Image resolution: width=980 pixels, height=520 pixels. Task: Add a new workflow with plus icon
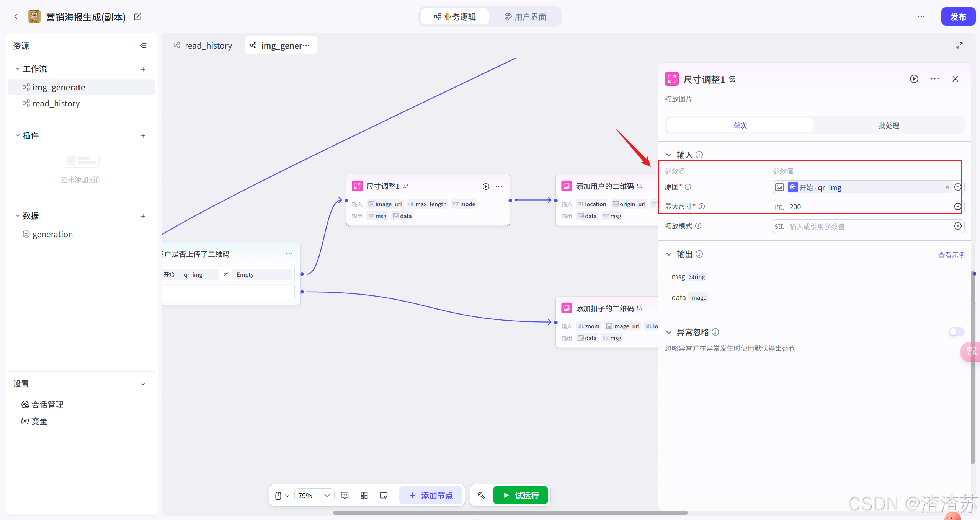click(x=143, y=69)
